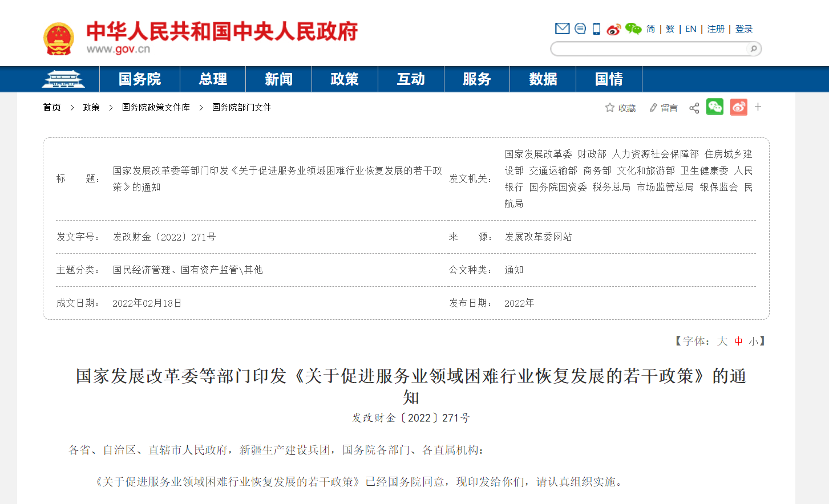The width and height of the screenshot is (829, 504).
Task: Open the mobile phone client icon
Action: click(x=596, y=29)
